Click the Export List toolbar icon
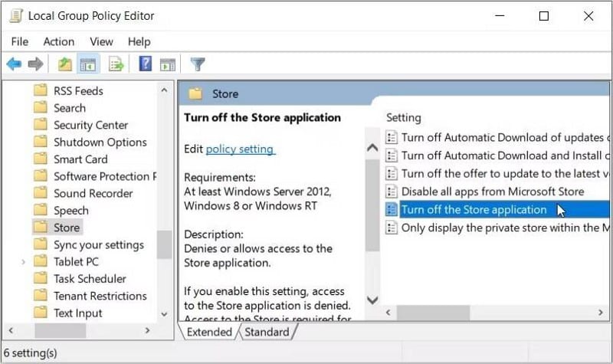This screenshot has height=364, width=613. tap(116, 64)
